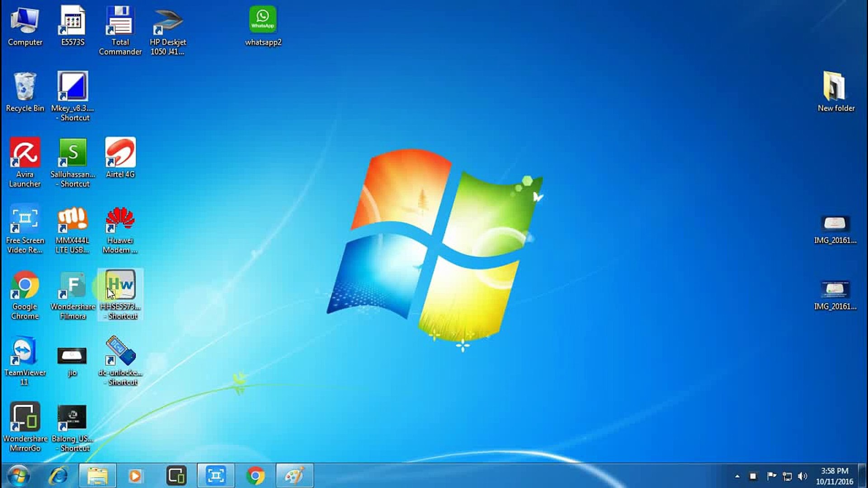Select the dc-unlocker shortcut icon
Image resolution: width=868 pixels, height=488 pixels.
point(120,352)
